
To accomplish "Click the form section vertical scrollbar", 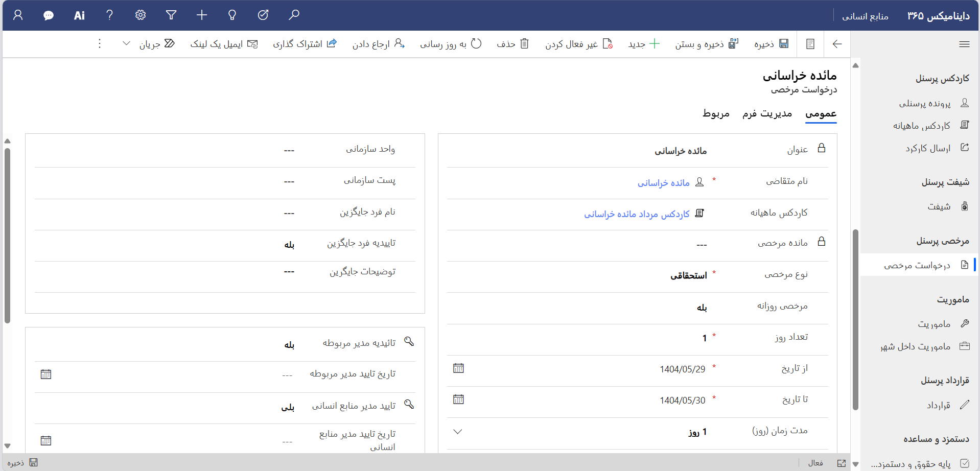I will (7, 235).
